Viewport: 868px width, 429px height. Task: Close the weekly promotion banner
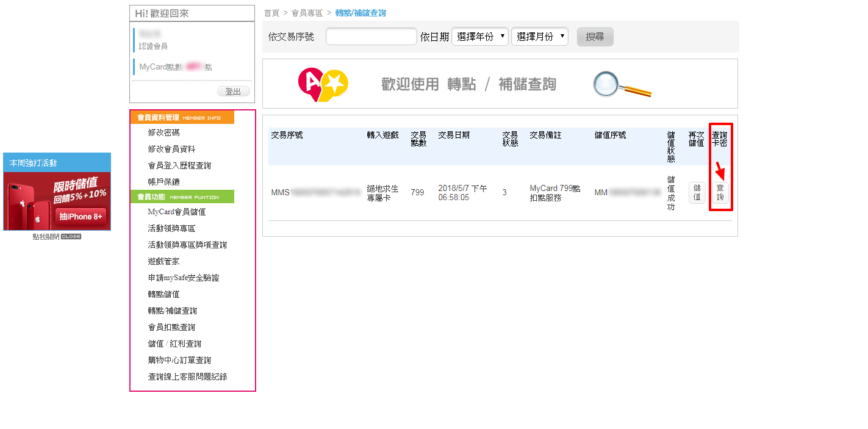[x=57, y=237]
